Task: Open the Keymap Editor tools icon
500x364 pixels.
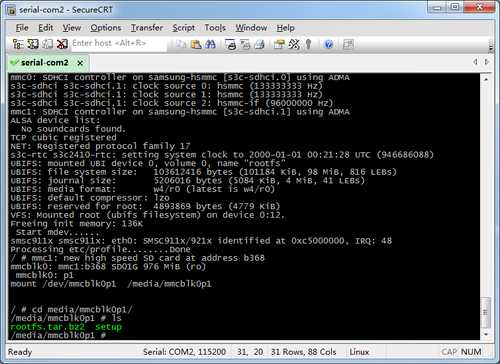Action: (x=294, y=44)
